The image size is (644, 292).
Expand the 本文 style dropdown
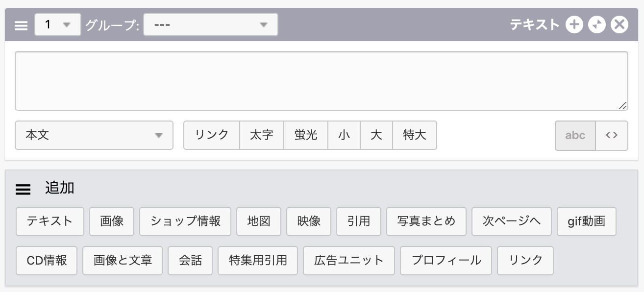pos(94,135)
